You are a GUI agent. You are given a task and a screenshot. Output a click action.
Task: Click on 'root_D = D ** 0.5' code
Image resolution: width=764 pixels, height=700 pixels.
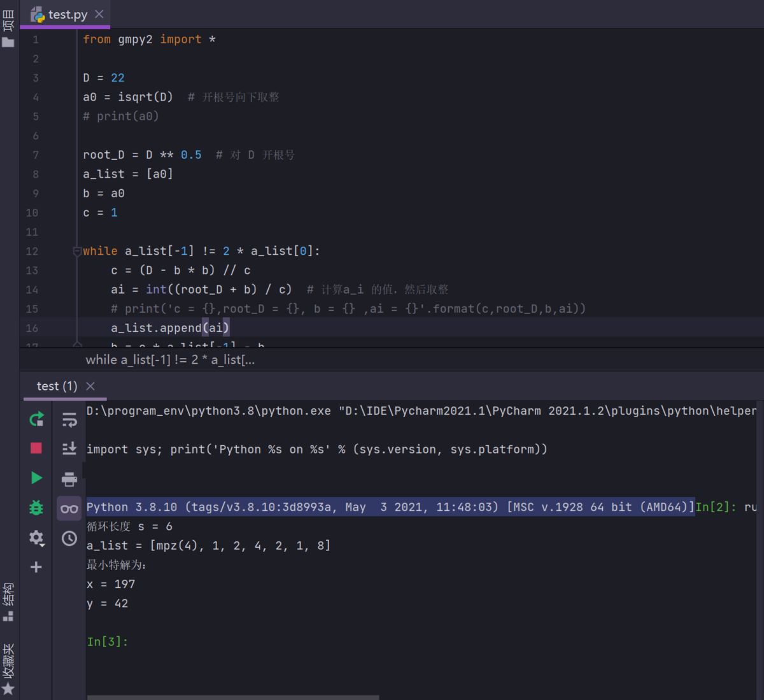click(142, 155)
